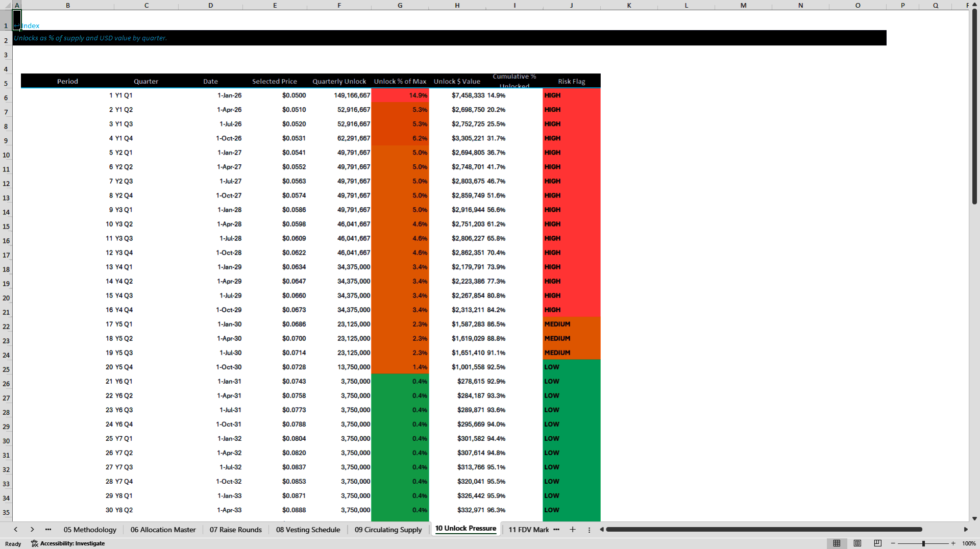980x549 pixels.
Task: Click selected price $0.0634
Action: pos(275,267)
